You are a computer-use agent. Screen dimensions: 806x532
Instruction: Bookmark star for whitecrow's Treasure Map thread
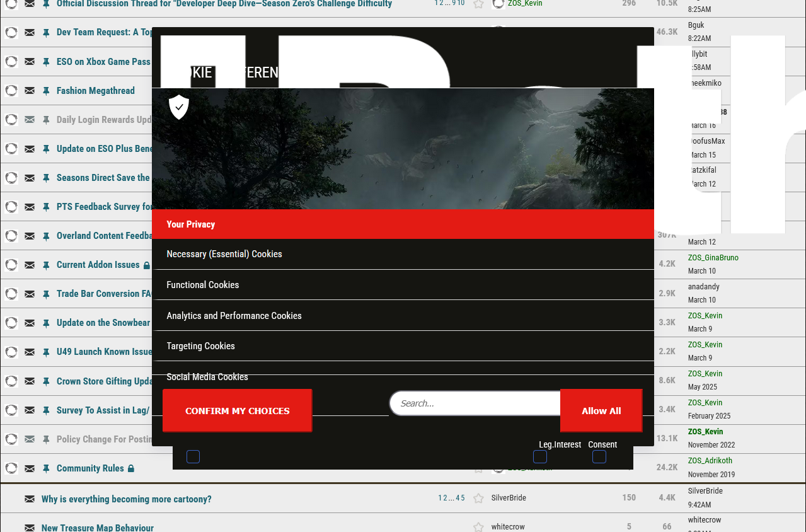(x=478, y=527)
